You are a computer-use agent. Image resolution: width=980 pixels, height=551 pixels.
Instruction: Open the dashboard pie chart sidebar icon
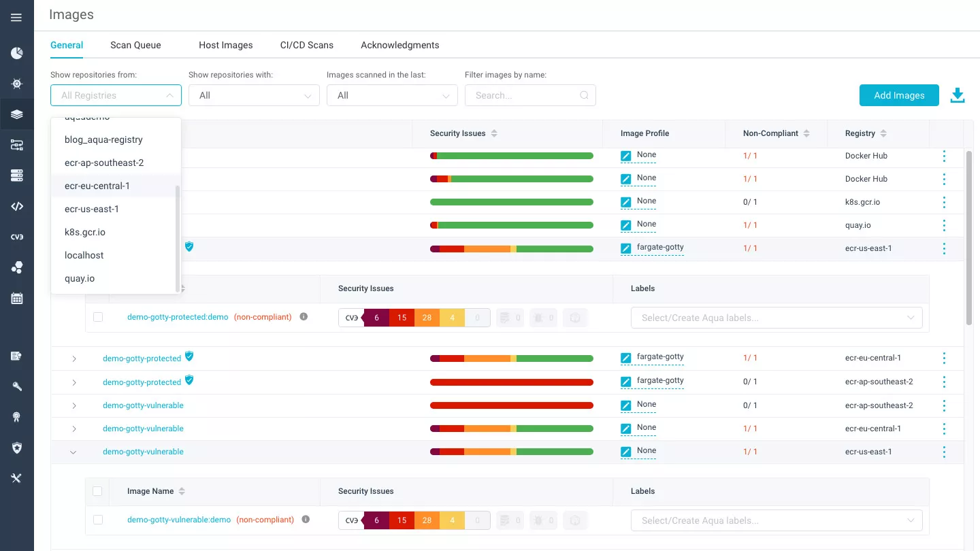point(17,53)
